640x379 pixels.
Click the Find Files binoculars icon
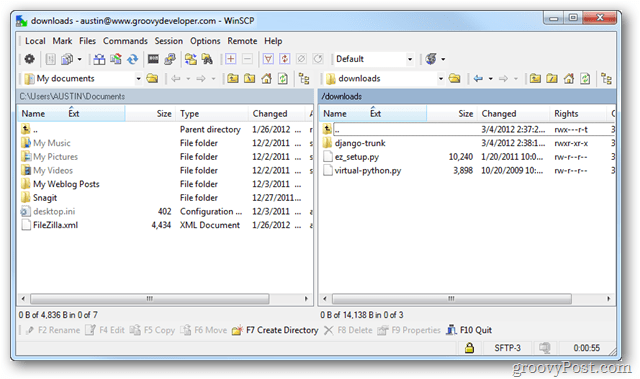click(x=207, y=59)
